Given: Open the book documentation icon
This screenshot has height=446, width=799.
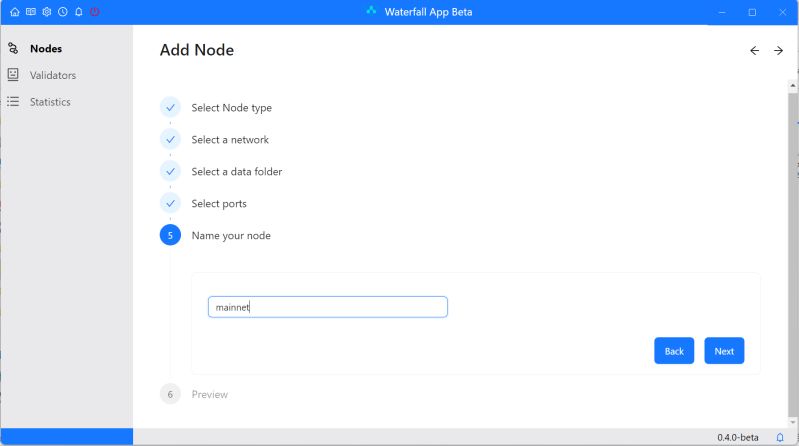Looking at the screenshot, I should [31, 12].
